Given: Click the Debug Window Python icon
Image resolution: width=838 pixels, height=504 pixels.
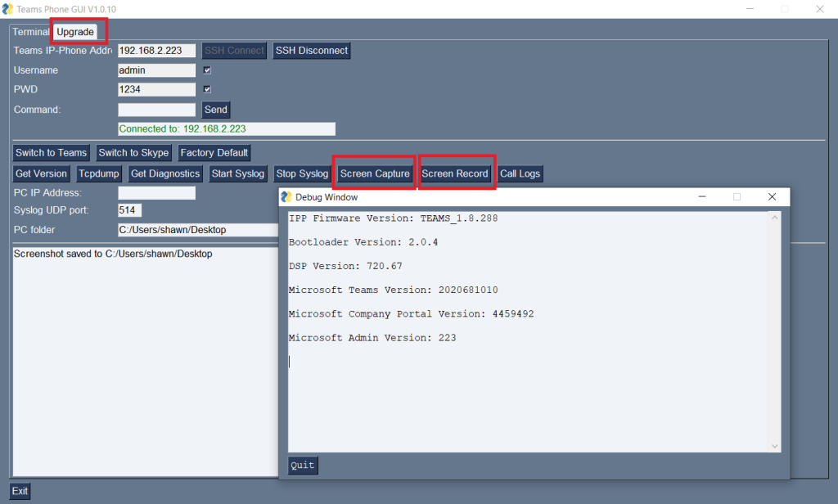Looking at the screenshot, I should point(286,197).
